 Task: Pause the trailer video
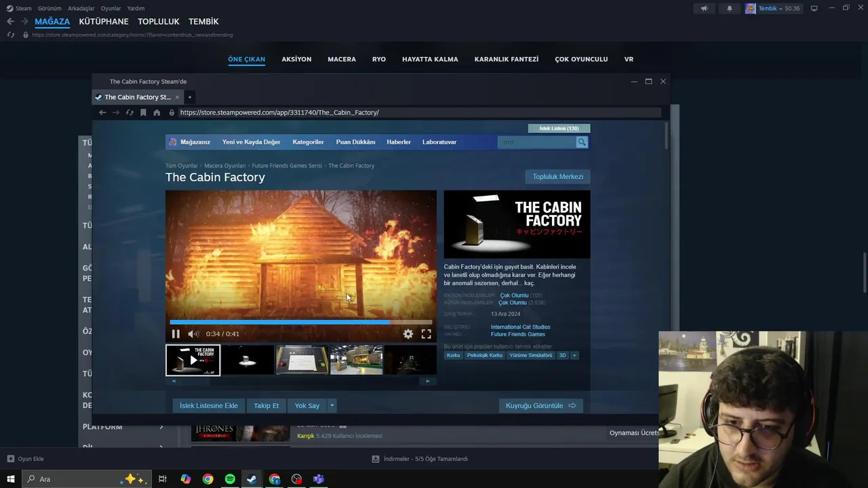click(x=176, y=333)
